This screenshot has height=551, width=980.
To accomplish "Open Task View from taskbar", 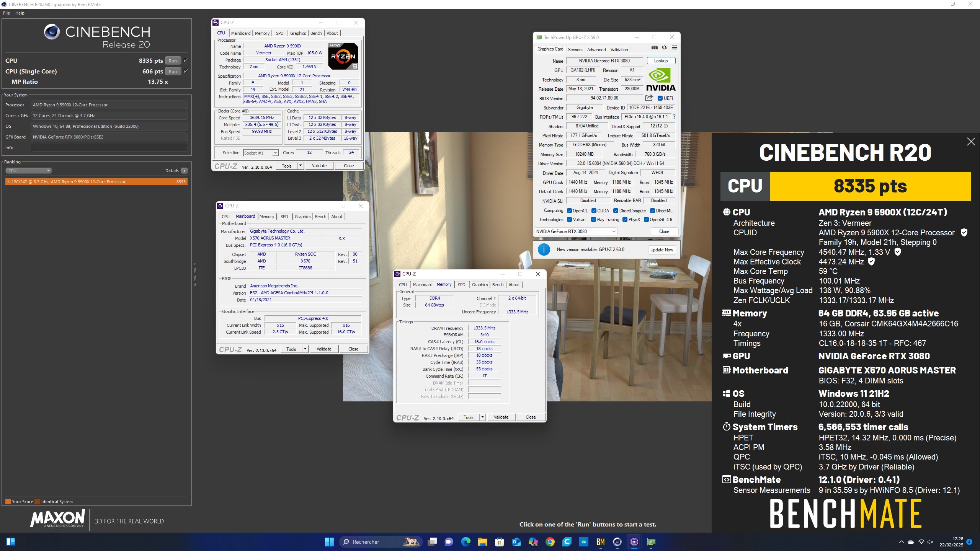I will tap(432, 542).
